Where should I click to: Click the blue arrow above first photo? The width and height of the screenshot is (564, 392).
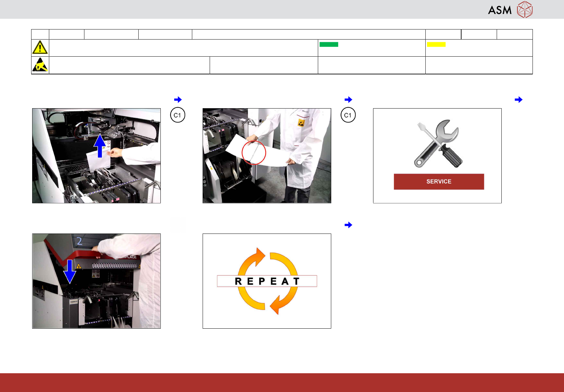click(x=178, y=100)
